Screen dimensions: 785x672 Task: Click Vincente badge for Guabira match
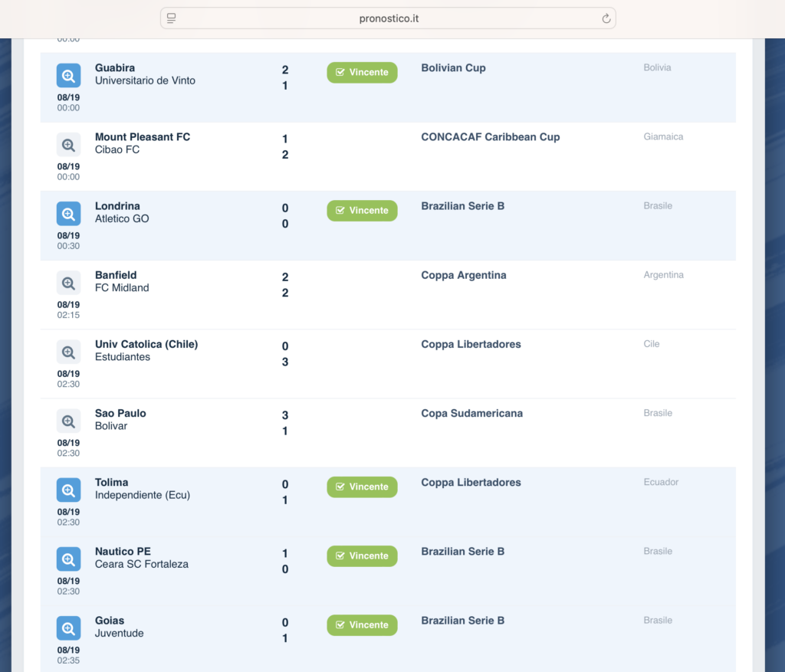[362, 72]
